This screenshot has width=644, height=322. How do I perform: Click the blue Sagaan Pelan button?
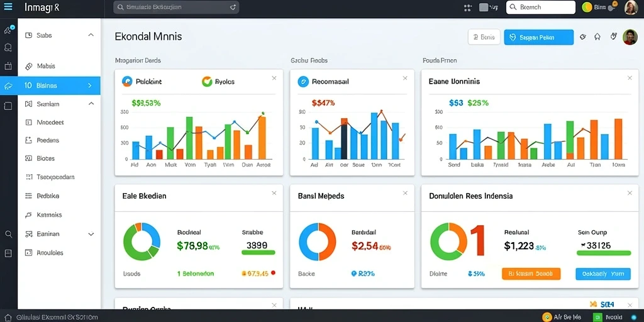[539, 37]
